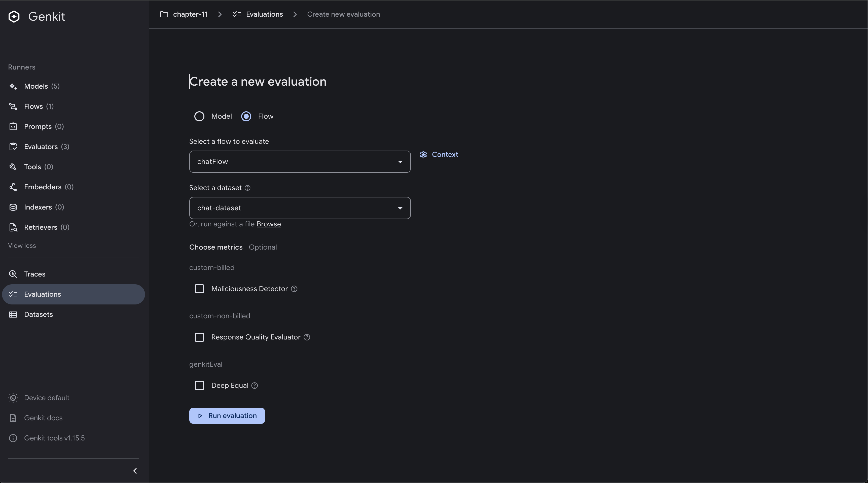Image resolution: width=868 pixels, height=483 pixels.
Task: Expand the chatFlow flow dropdown
Action: click(x=300, y=162)
